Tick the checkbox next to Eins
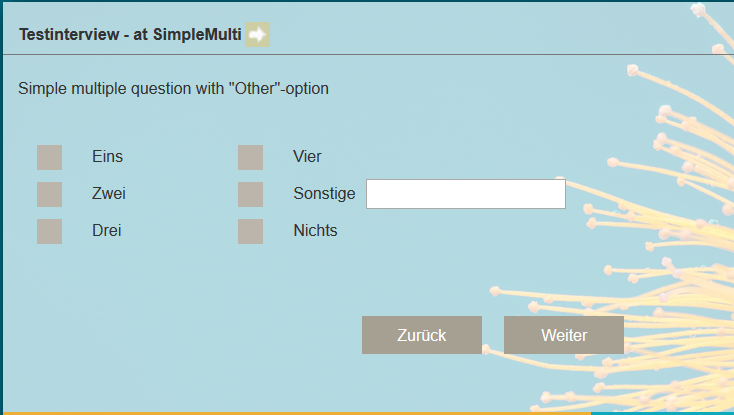Viewport: 734px width, 415px height. [x=50, y=157]
